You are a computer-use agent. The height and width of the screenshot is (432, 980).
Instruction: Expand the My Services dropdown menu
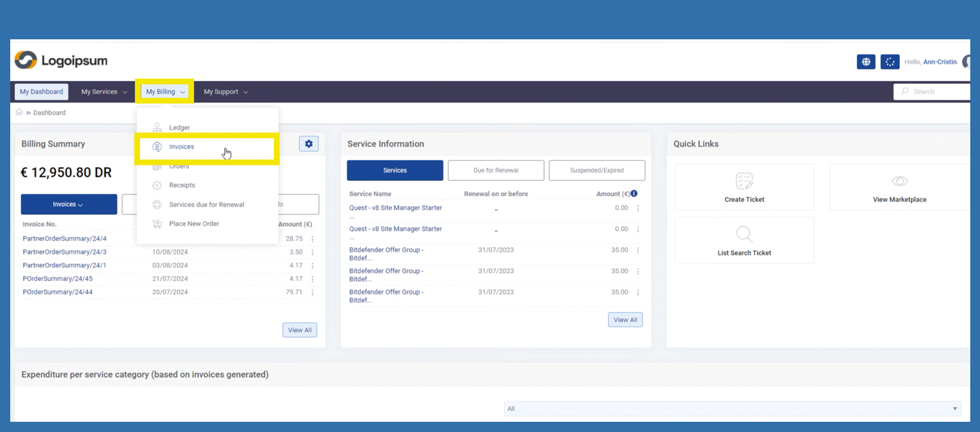tap(104, 92)
